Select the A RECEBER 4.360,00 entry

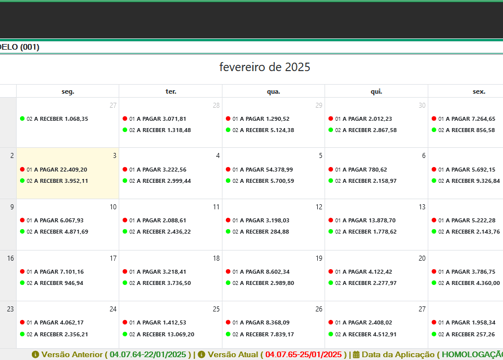(466, 283)
